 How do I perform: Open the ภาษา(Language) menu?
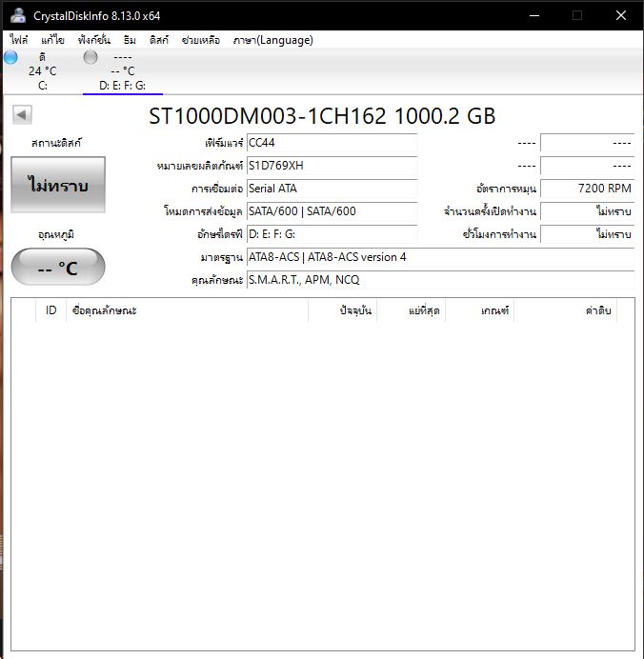point(272,40)
